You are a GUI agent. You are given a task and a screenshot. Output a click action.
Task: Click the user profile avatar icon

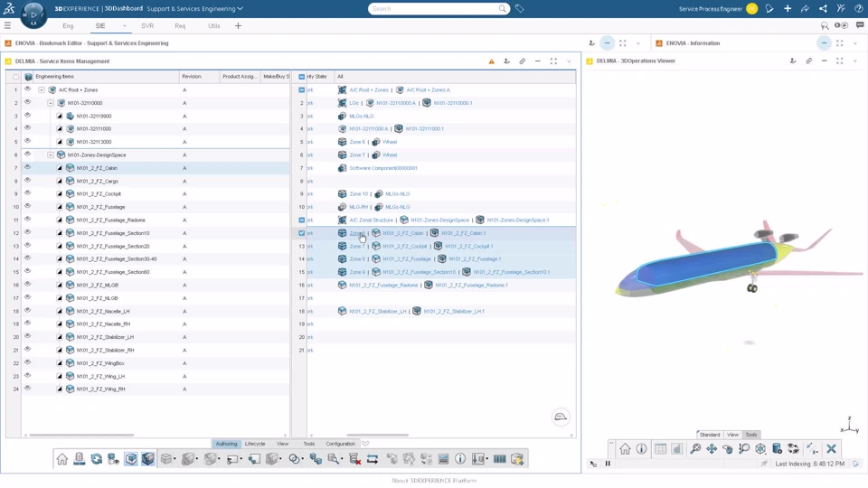(751, 8)
